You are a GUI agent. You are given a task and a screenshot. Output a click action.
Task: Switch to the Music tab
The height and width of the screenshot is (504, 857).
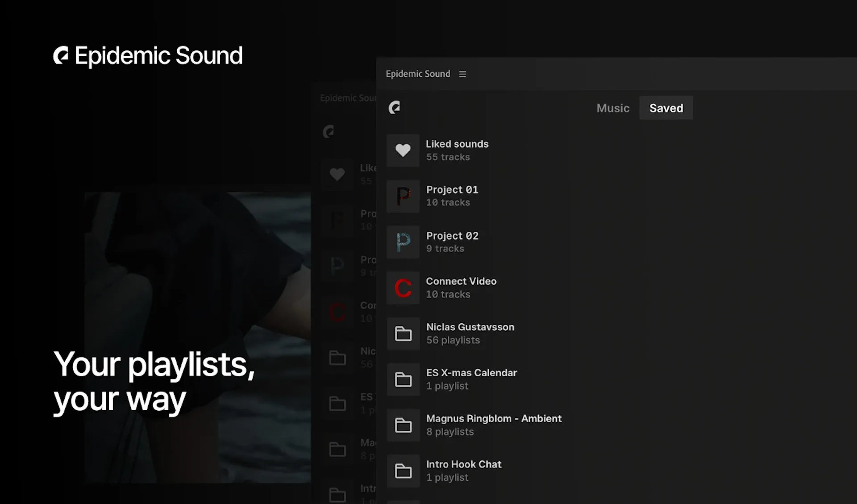point(612,108)
